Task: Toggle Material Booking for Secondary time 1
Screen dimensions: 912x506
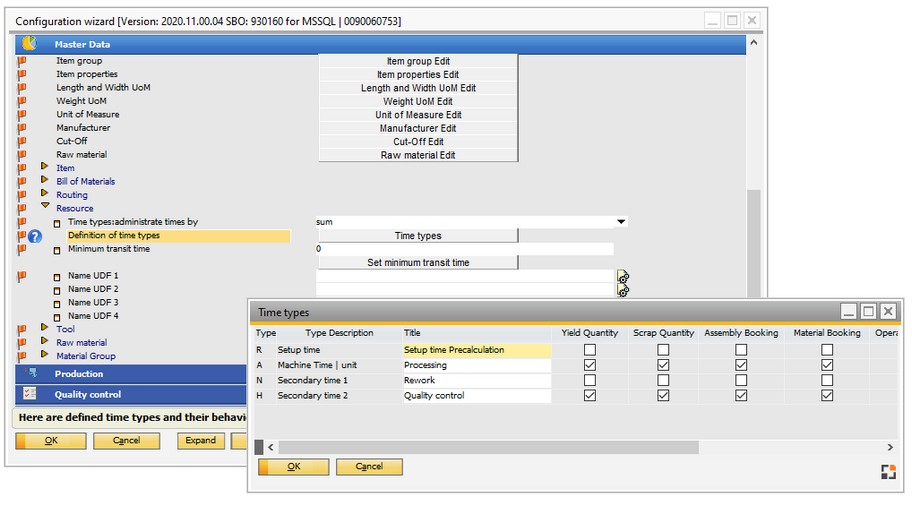Action: 827,380
